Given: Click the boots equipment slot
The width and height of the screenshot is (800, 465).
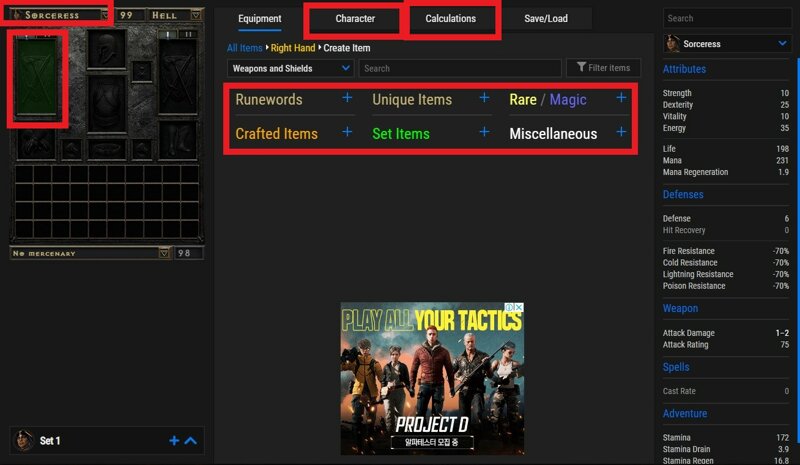Looking at the screenshot, I should [x=178, y=147].
